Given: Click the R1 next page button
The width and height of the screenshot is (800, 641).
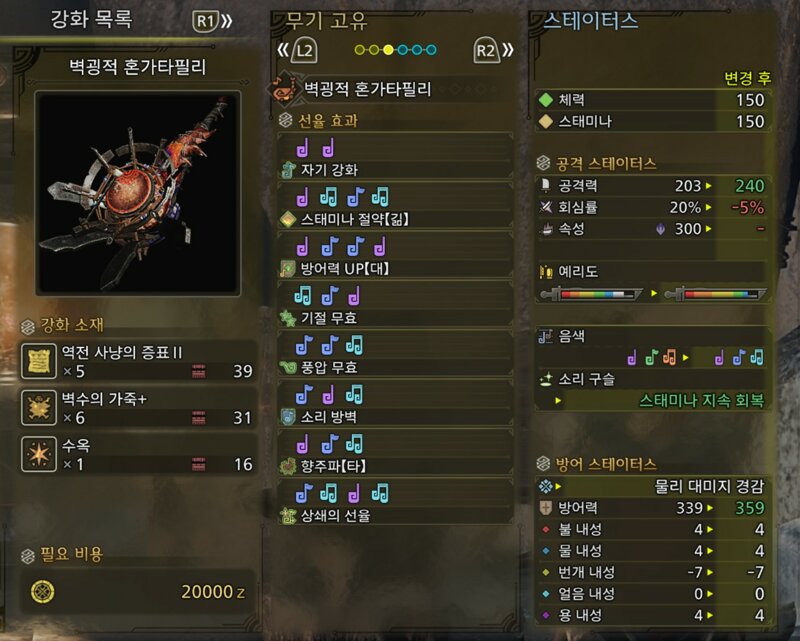Looking at the screenshot, I should coord(212,21).
